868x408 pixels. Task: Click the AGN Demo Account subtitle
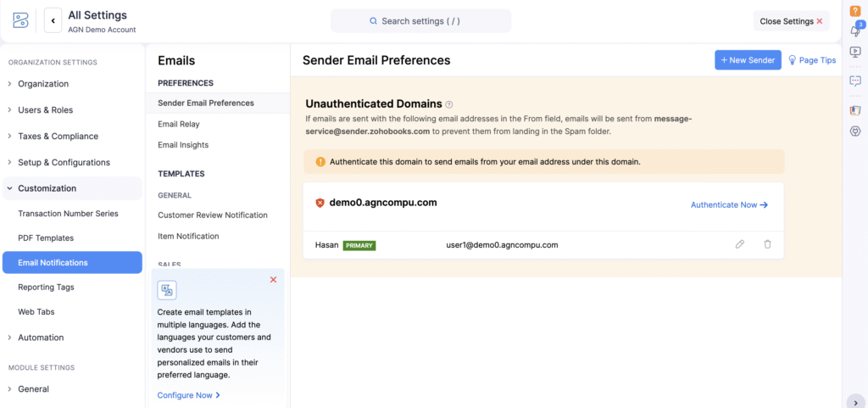pyautogui.click(x=102, y=30)
